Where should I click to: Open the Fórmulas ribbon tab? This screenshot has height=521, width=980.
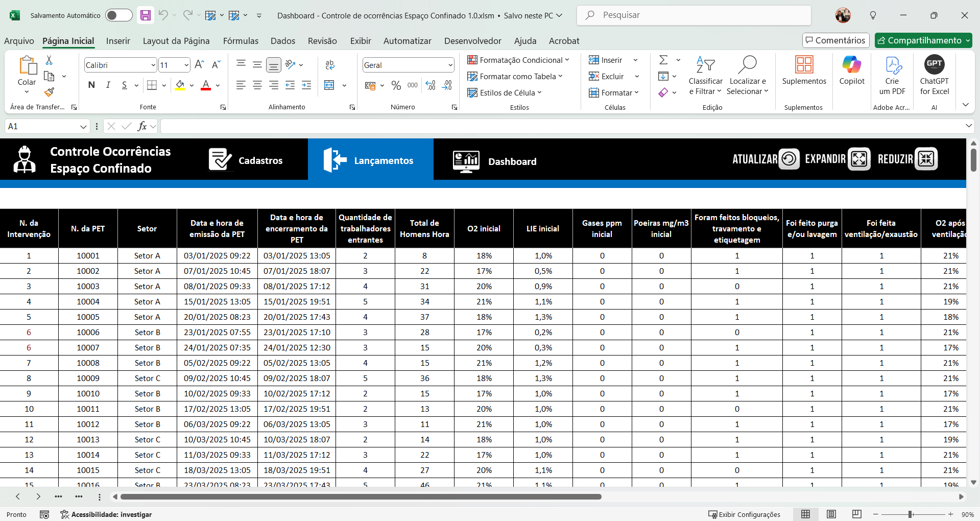click(241, 41)
